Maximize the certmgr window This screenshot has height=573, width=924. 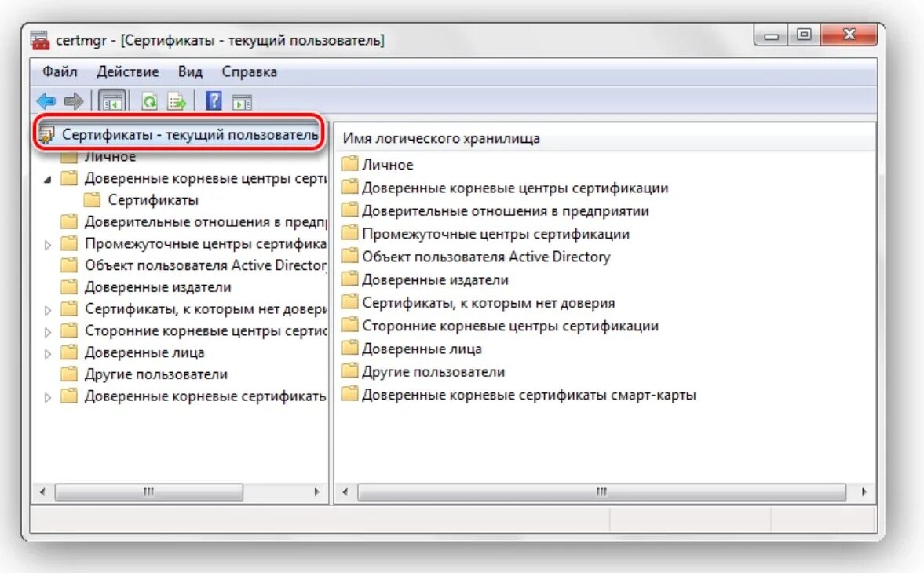point(805,35)
